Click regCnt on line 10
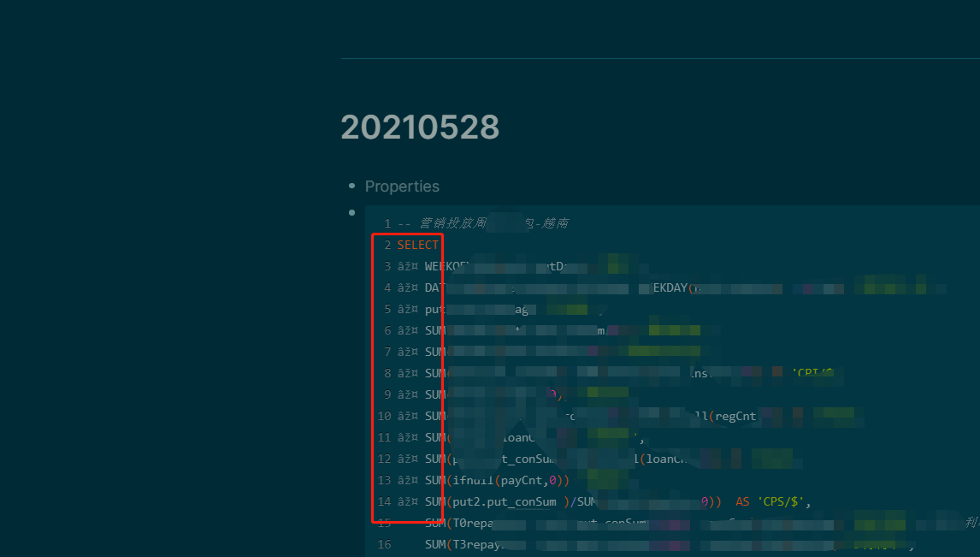The image size is (980, 557). (735, 417)
